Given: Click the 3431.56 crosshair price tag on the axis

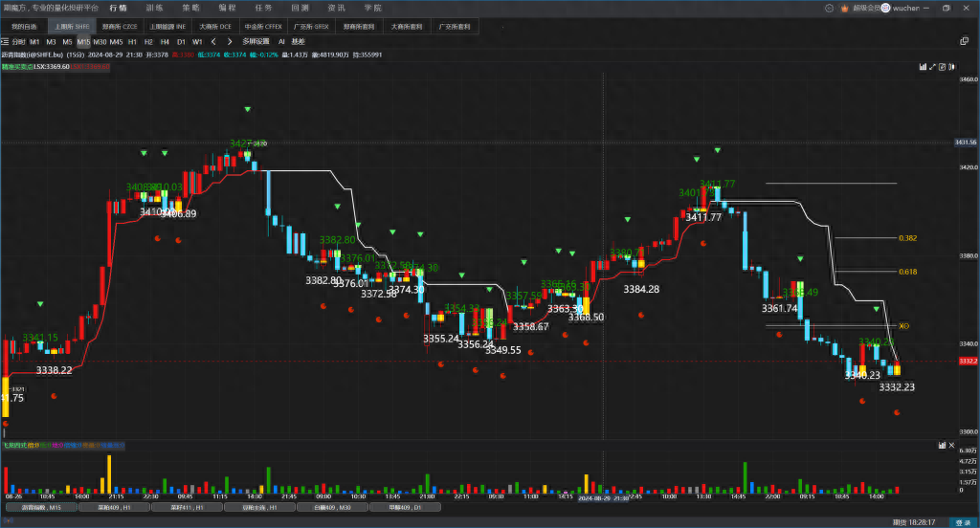Looking at the screenshot, I should tap(966, 143).
